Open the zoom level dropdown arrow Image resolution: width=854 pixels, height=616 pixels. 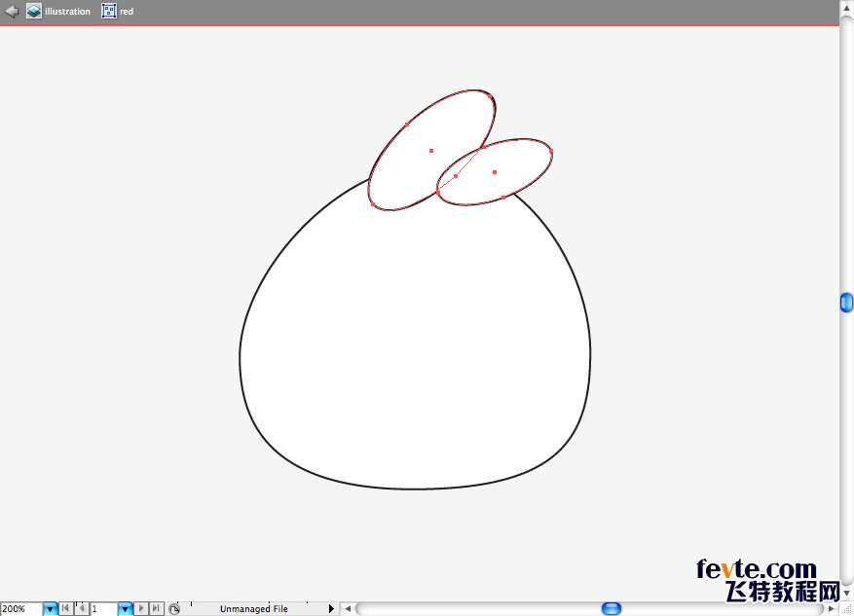point(50,609)
